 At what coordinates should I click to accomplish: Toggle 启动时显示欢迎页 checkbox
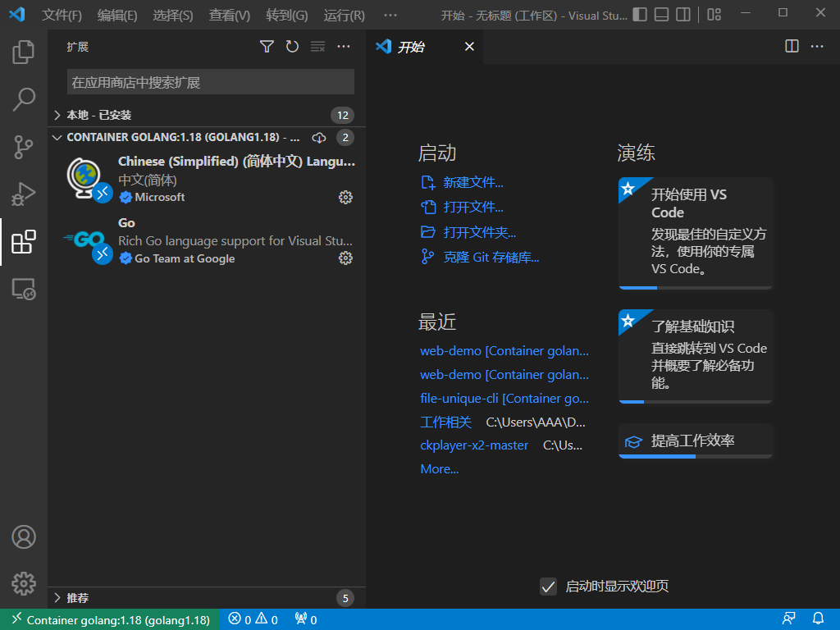point(548,587)
